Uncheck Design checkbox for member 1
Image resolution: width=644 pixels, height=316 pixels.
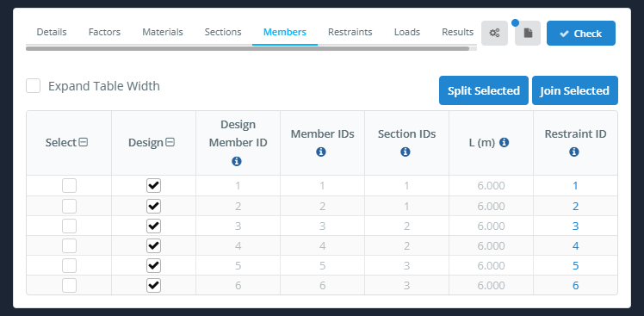coord(153,186)
